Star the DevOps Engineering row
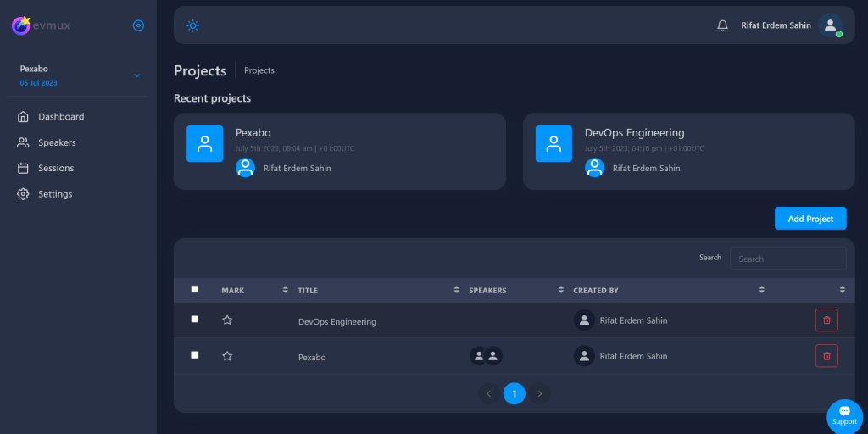868x434 pixels. tap(227, 320)
